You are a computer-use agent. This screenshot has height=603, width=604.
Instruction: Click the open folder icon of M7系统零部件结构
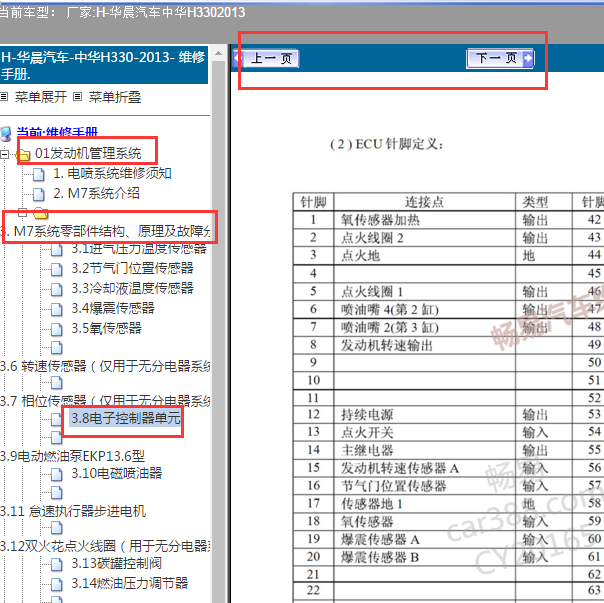click(x=40, y=213)
